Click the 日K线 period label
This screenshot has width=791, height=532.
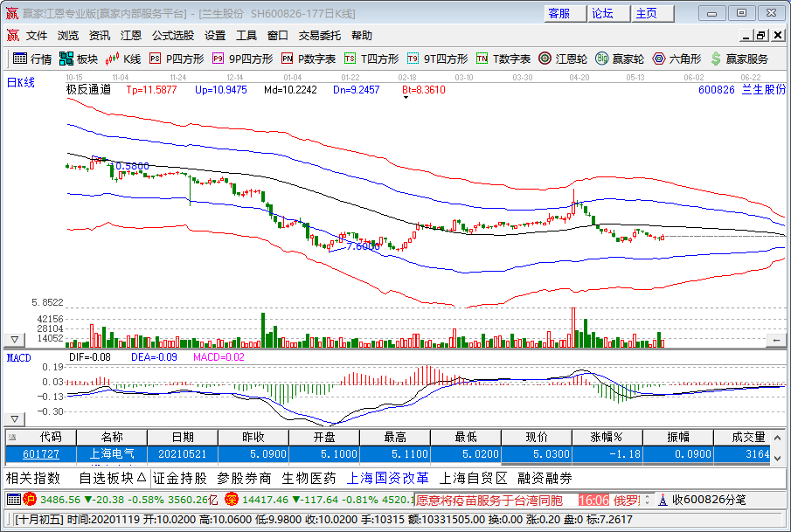pos(21,82)
